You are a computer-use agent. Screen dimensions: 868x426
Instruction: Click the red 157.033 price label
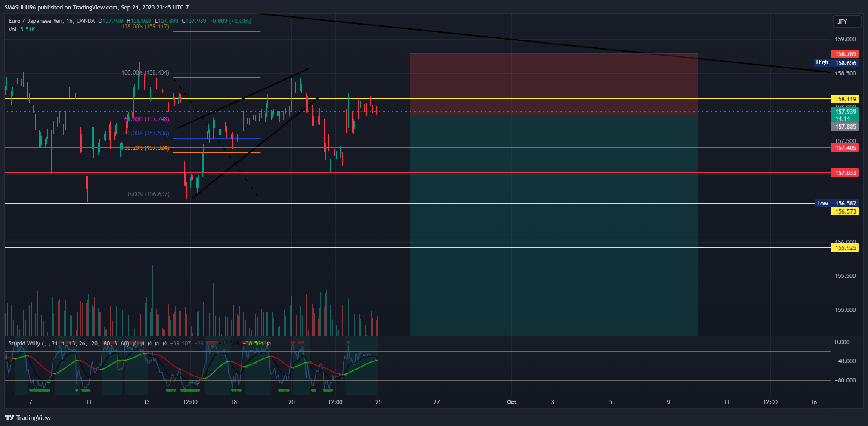pyautogui.click(x=845, y=173)
